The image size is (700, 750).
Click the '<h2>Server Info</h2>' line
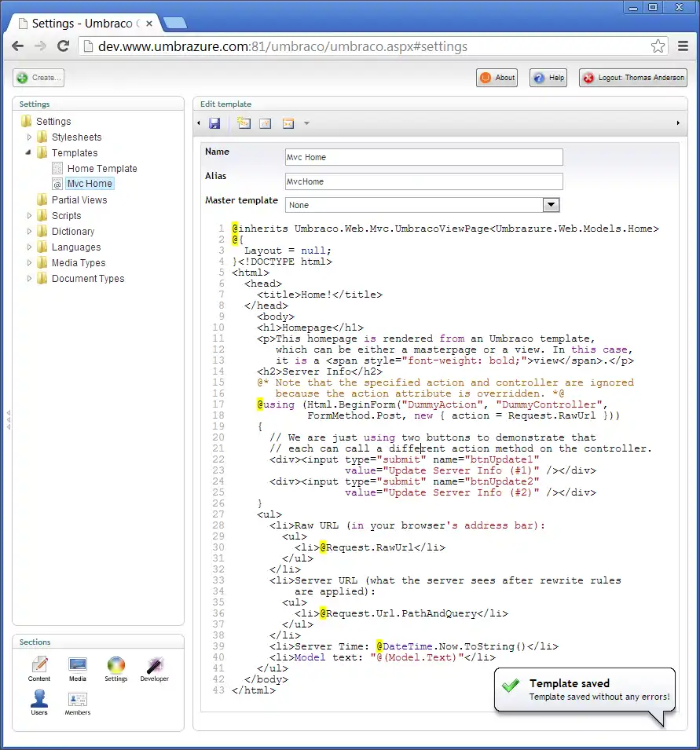320,371
